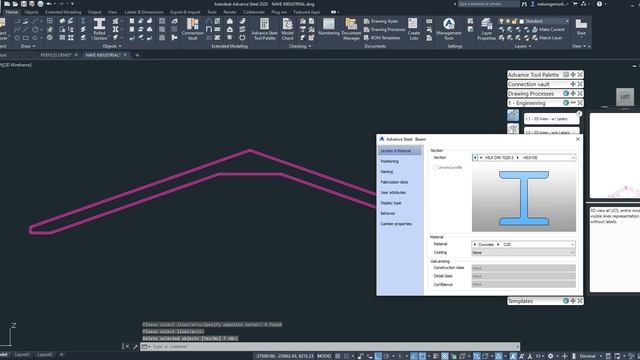Click the command line input field
This screenshot has width=640, height=360.
point(330,347)
